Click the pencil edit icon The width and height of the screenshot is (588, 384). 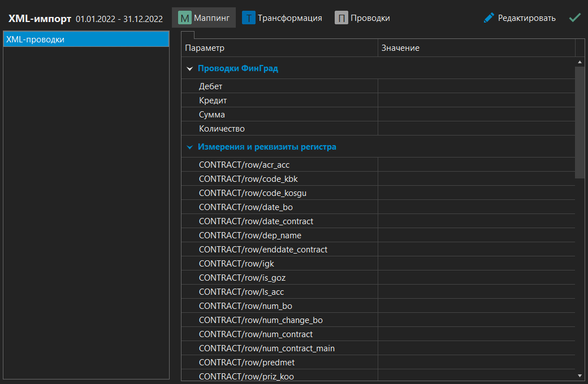489,18
